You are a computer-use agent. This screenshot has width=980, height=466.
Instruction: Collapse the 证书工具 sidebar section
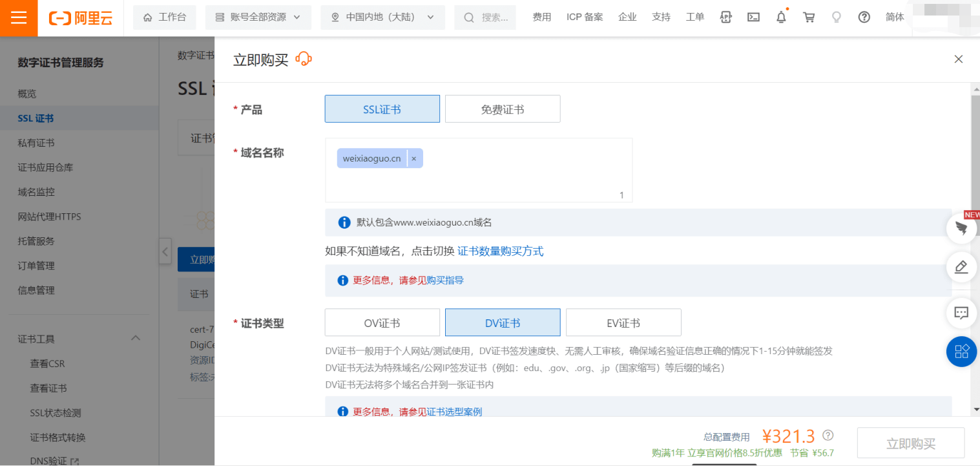click(x=136, y=339)
